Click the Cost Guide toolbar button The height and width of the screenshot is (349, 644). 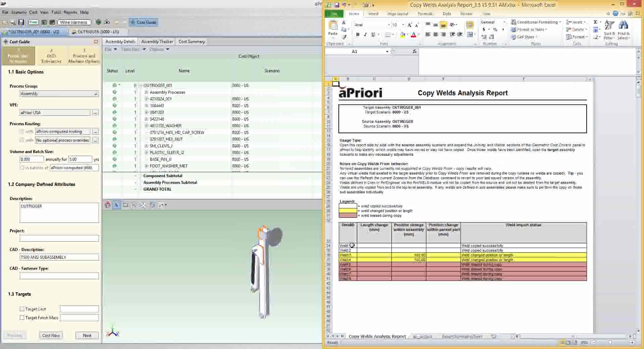(144, 22)
